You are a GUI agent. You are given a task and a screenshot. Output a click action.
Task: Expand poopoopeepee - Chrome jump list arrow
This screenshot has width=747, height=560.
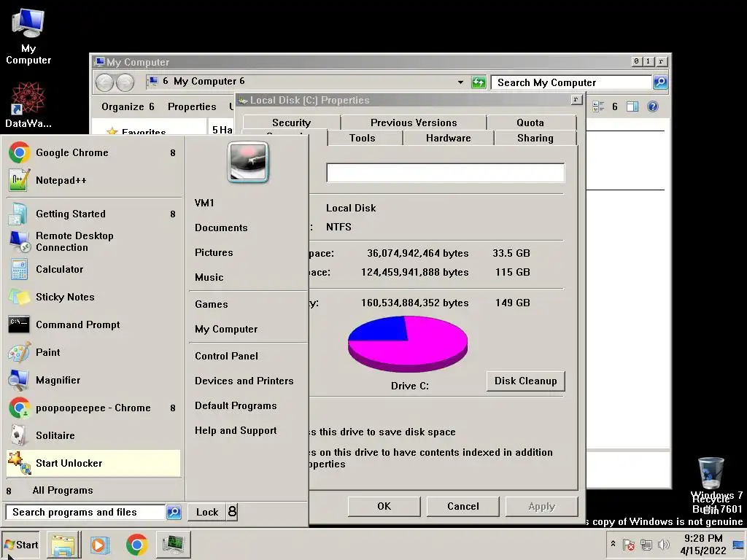click(173, 408)
